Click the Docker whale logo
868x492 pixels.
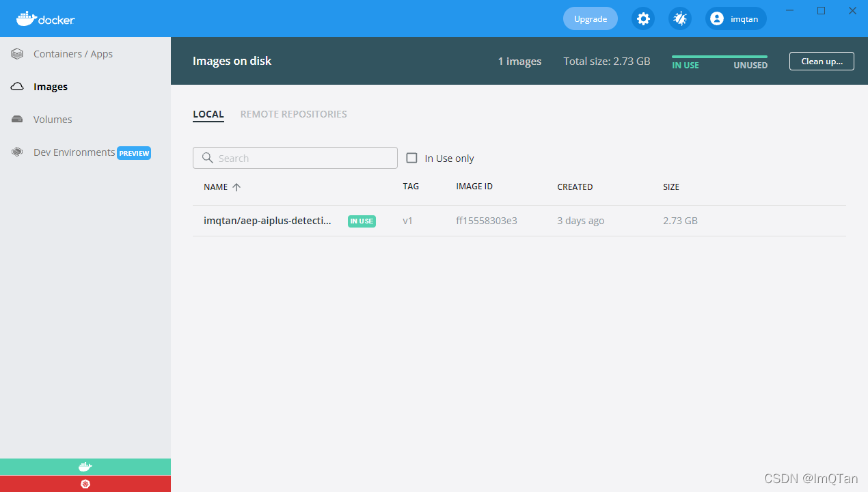click(45, 18)
